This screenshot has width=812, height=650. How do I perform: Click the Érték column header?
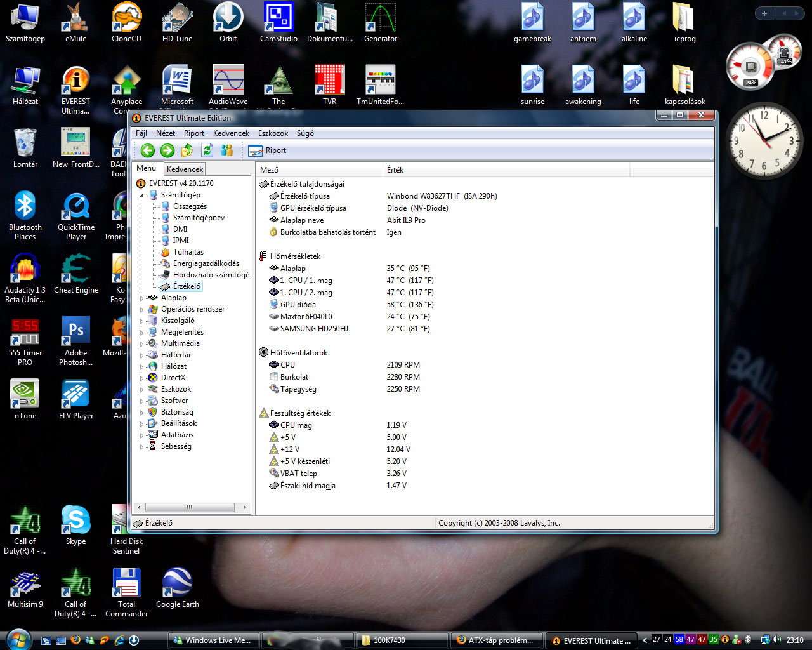[506, 170]
